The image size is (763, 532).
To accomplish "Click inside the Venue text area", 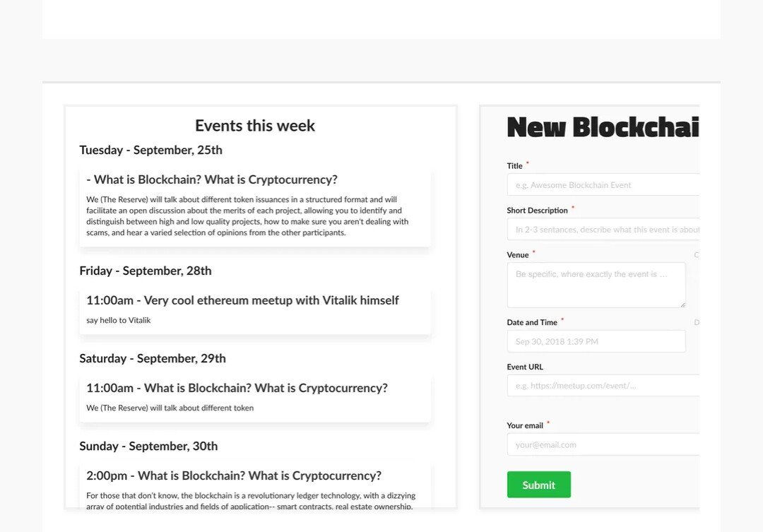I will pos(596,285).
